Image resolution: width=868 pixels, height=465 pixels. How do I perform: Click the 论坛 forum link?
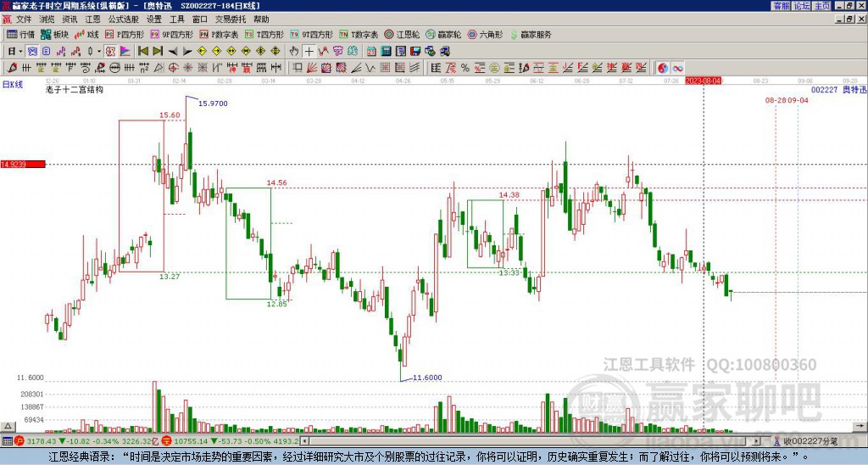pyautogui.click(x=802, y=6)
